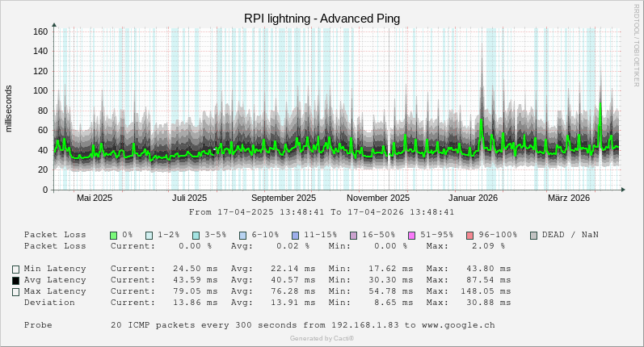Viewport: 644px width, 347px height.
Task: Click the black Avg Latency legend box
Action: coord(15,281)
